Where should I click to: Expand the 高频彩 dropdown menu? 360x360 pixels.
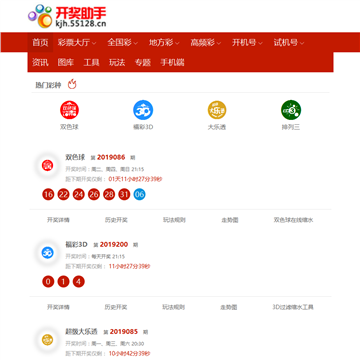click(206, 42)
